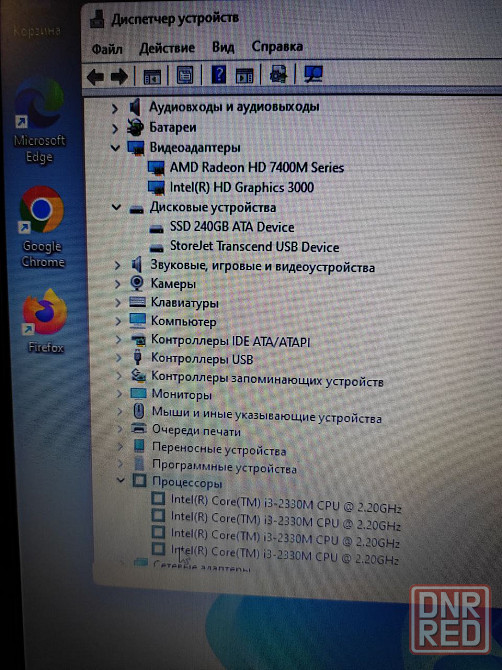Screen dimensions: 502x670
Task: Open the Справка menu
Action: coord(277,46)
